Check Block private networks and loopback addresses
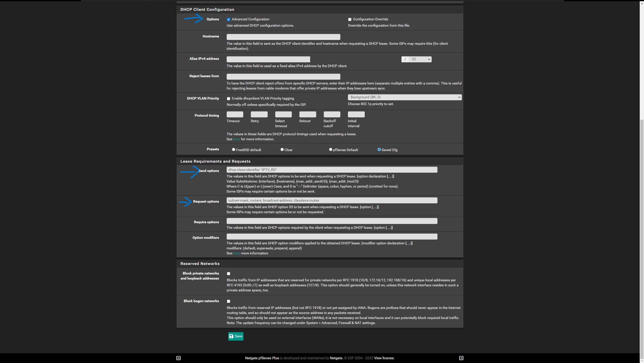 coord(228,274)
